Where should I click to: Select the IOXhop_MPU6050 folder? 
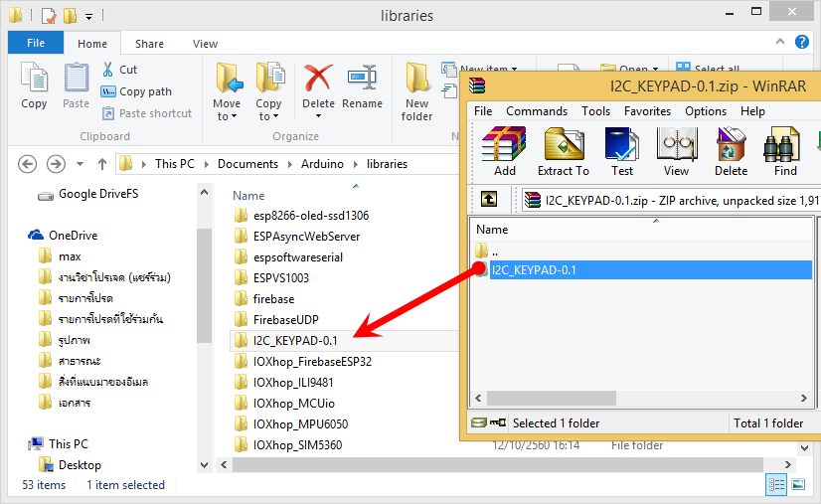(300, 424)
